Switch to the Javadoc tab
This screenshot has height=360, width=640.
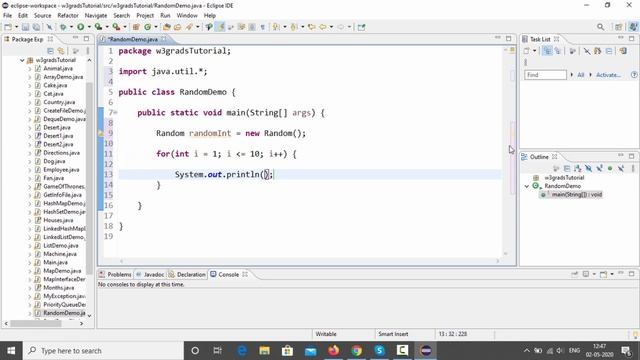click(150, 274)
